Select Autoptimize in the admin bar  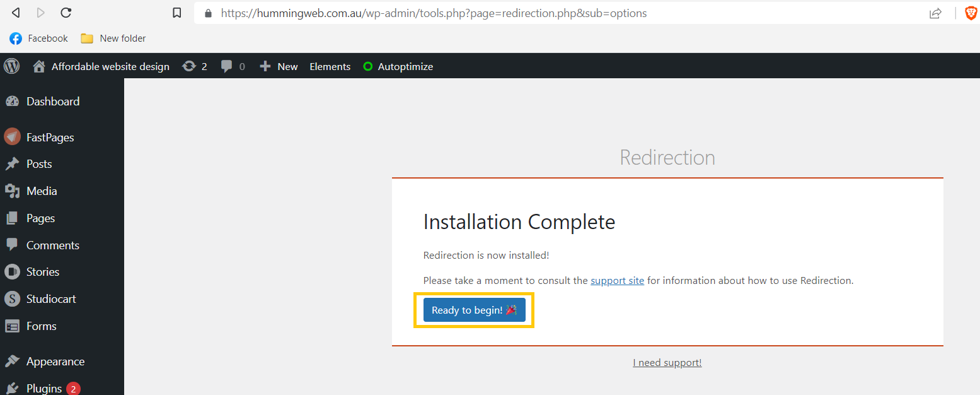pos(398,66)
